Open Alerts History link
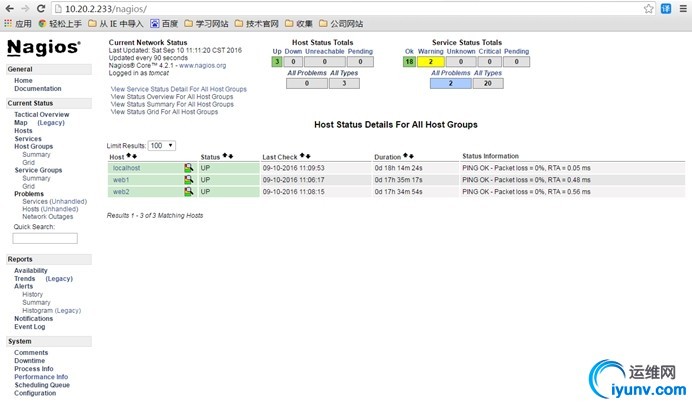This screenshot has width=692, height=406. click(33, 294)
